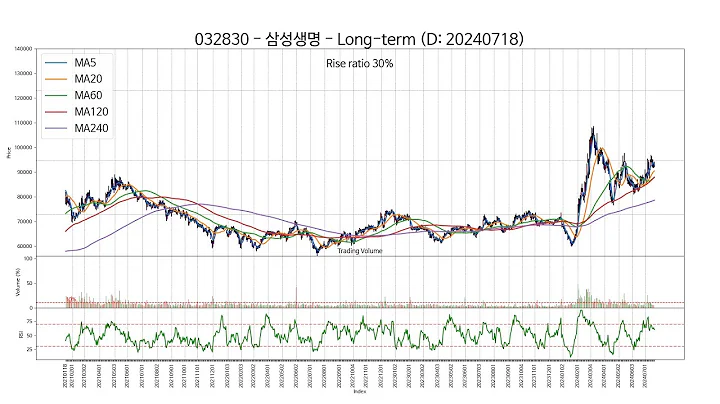Click the 60000 price axis tick

[x=25, y=247]
